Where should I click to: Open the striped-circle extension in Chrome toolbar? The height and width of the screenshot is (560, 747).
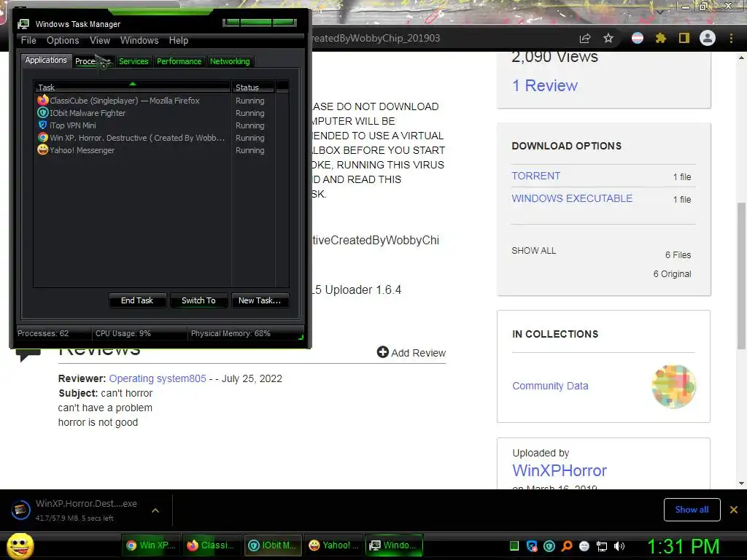[638, 38]
